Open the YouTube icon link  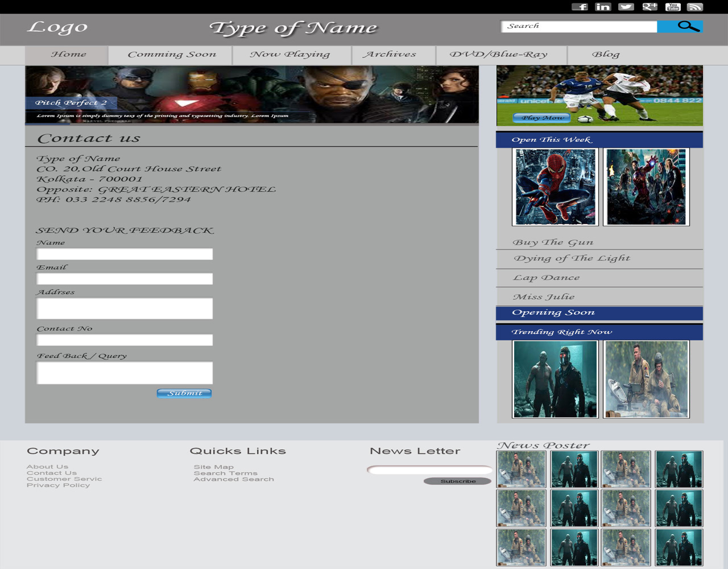click(x=673, y=7)
